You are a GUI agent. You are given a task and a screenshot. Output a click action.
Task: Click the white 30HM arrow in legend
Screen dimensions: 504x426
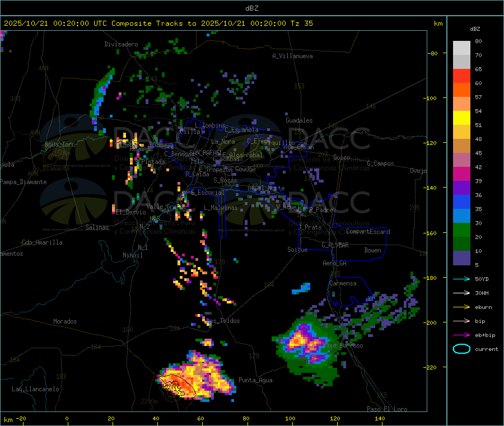coord(461,293)
